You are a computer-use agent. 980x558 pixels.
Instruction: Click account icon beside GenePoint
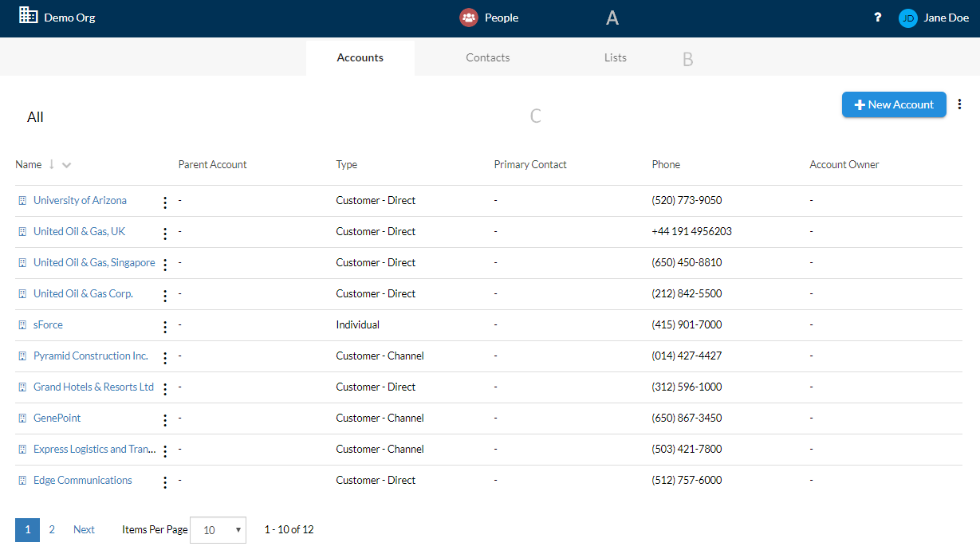[22, 418]
